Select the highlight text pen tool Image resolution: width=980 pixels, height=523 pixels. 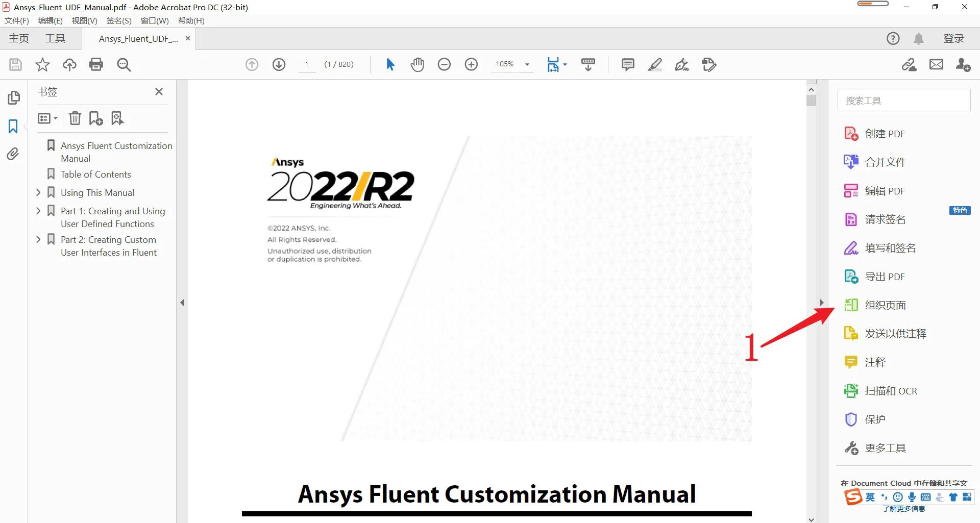(655, 64)
